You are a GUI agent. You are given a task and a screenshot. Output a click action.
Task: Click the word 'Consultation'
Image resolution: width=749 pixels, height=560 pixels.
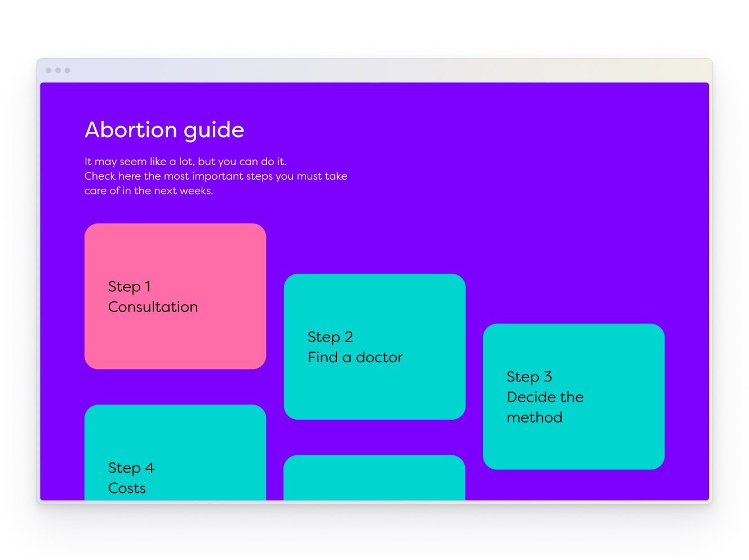153,307
